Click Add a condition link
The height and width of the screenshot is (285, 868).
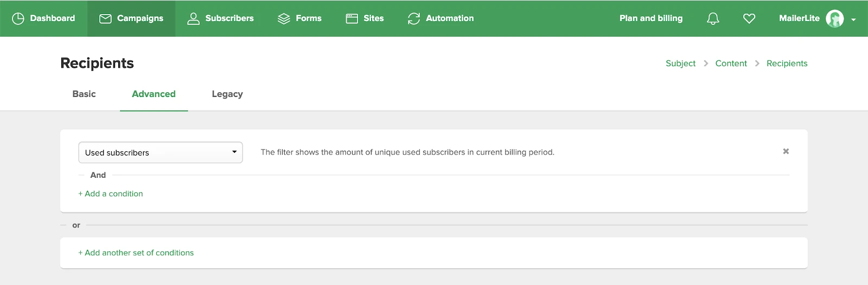pyautogui.click(x=111, y=193)
